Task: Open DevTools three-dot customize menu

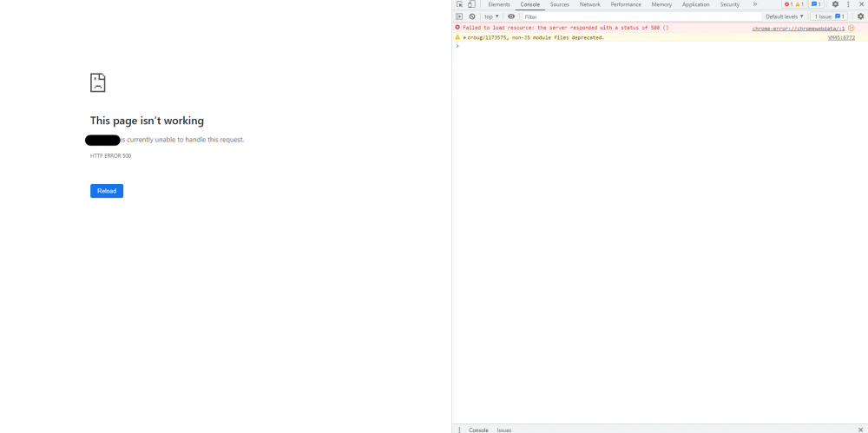Action: click(848, 4)
